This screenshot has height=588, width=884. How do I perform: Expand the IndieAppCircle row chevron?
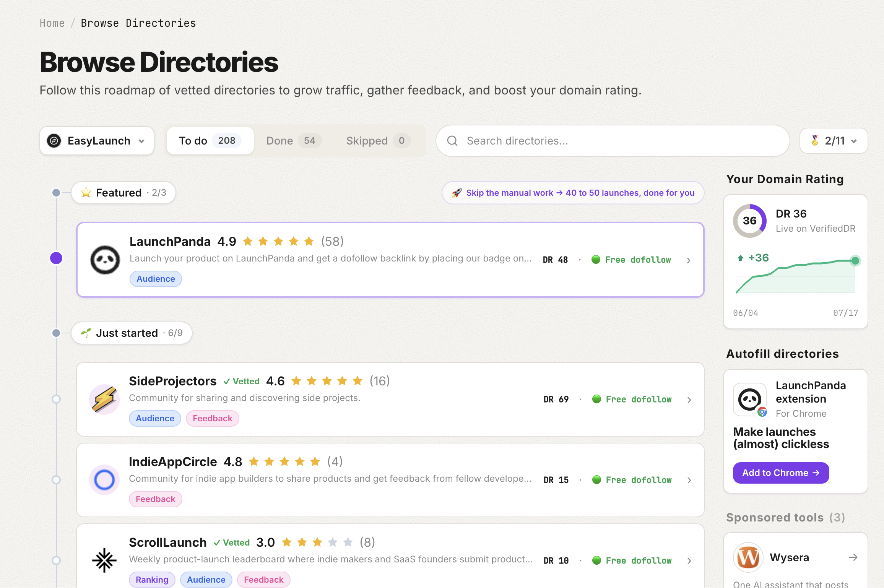pyautogui.click(x=689, y=480)
